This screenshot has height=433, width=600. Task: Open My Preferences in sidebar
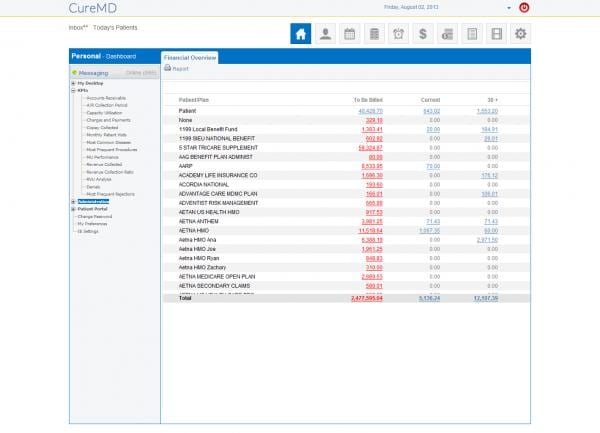point(93,224)
